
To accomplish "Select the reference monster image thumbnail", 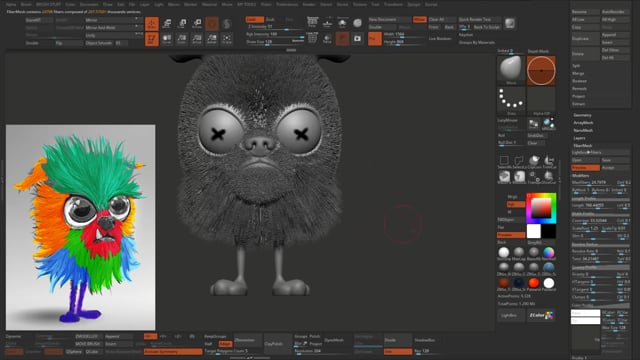I will coord(80,227).
